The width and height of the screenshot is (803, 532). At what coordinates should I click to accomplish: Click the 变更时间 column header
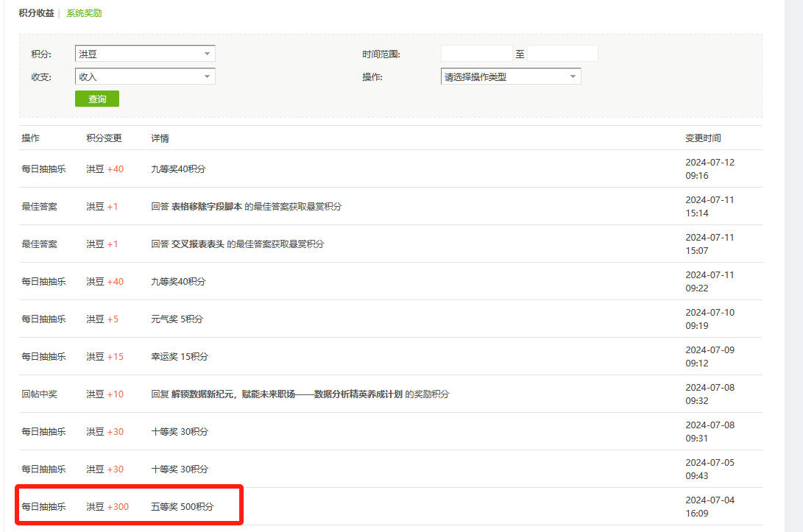coord(703,138)
